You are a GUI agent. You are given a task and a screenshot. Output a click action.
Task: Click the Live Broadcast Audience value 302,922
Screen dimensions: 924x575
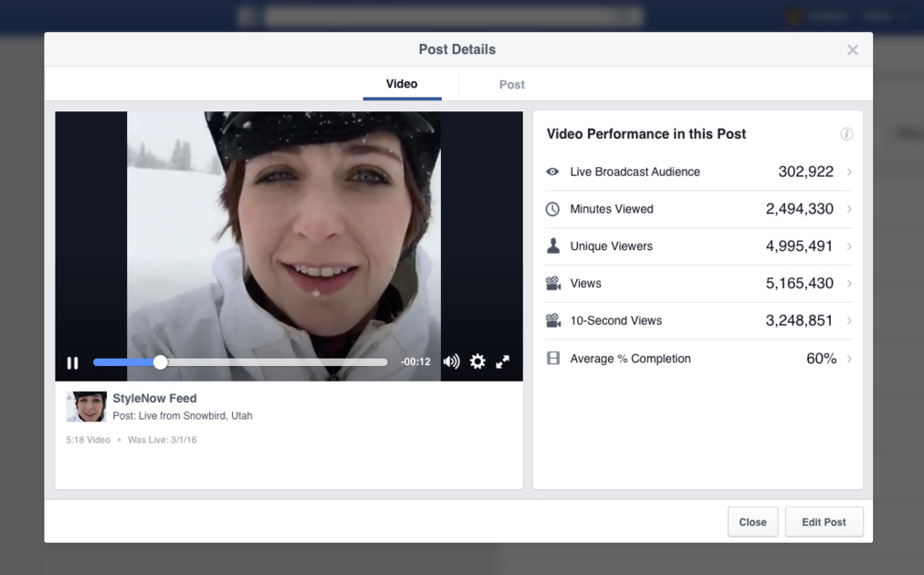coord(805,172)
